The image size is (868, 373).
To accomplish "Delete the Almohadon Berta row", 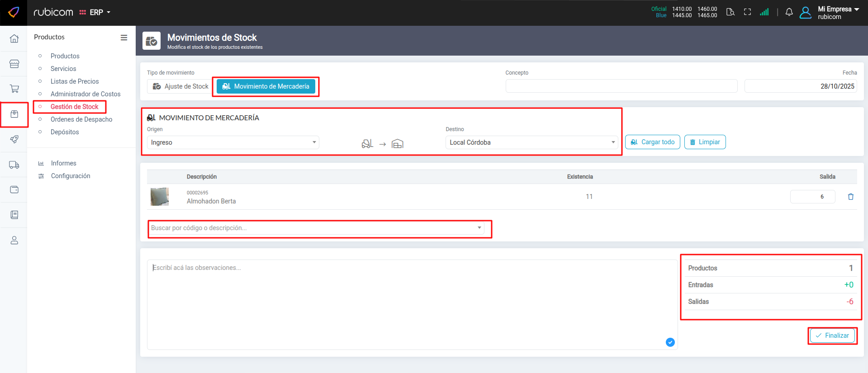I will click(850, 197).
